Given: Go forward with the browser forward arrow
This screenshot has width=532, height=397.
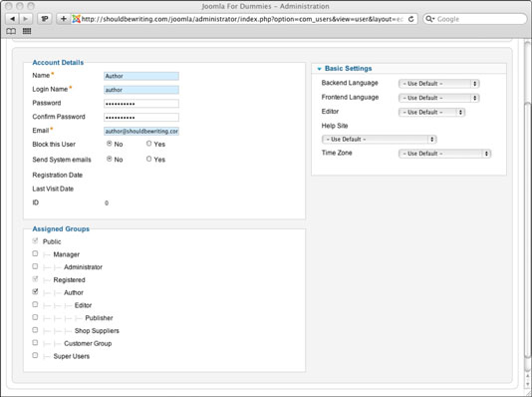Looking at the screenshot, I should tap(25, 19).
